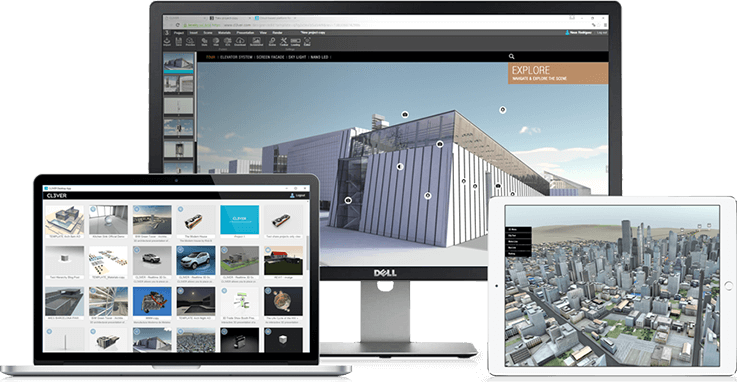
Task: Click the Screenshot icon in monitor toolbar
Action: (256, 41)
